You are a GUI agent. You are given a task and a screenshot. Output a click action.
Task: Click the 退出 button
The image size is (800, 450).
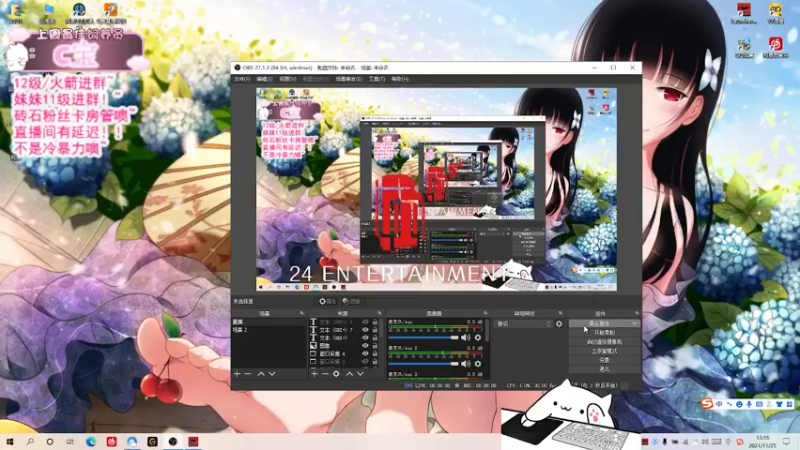point(604,369)
